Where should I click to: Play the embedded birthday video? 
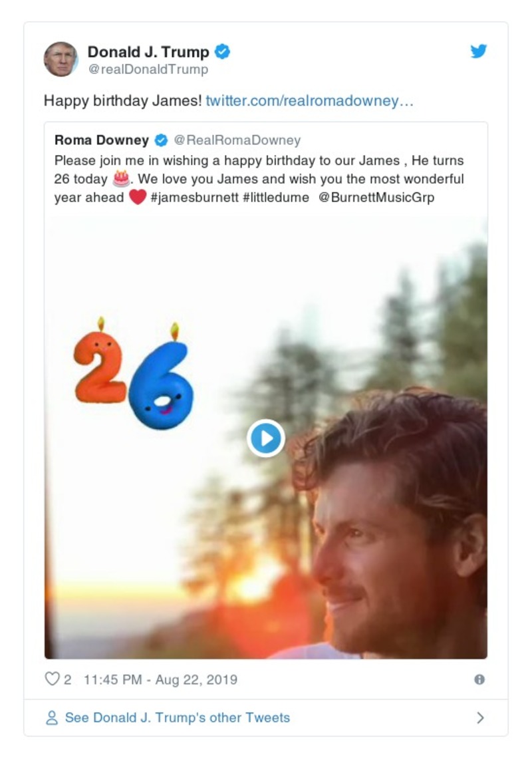point(266,438)
